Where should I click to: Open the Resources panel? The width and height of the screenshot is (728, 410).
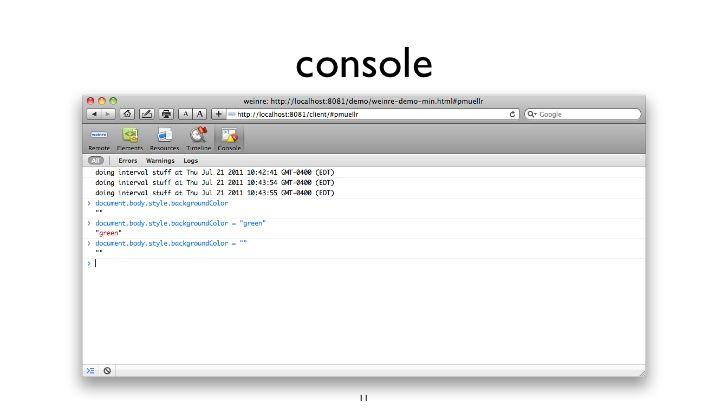pyautogui.click(x=164, y=139)
